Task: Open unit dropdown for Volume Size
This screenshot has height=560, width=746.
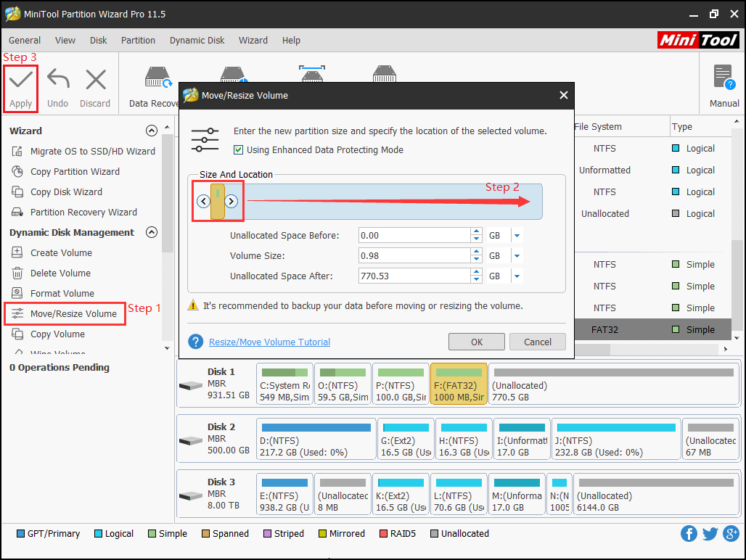Action: pyautogui.click(x=517, y=256)
